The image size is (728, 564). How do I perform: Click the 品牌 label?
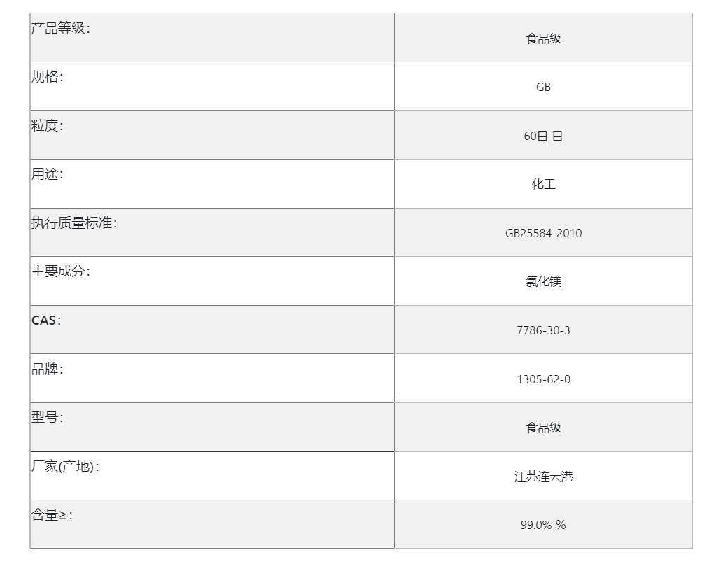[x=47, y=369]
